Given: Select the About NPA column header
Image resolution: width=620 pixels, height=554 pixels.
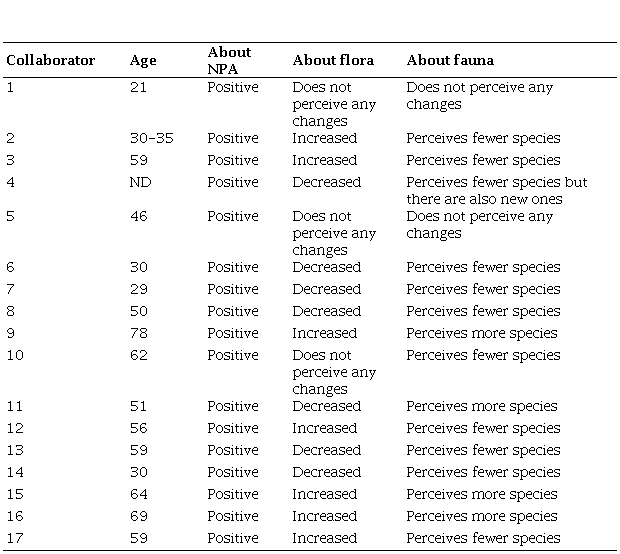Looking at the screenshot, I should point(229,60).
